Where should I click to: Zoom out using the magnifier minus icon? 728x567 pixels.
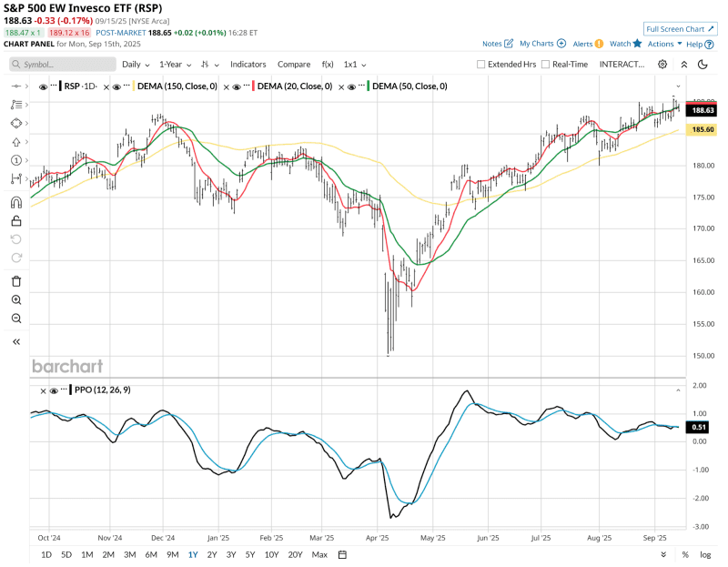click(x=16, y=318)
